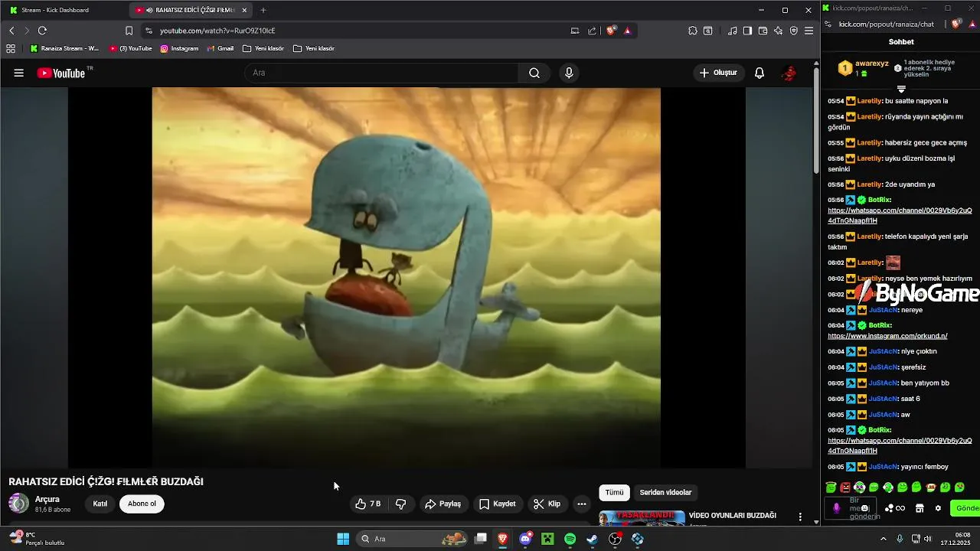Screen dimensions: 980x551
Task: Open the YouTube hamburger guide menu
Action: (x=18, y=73)
